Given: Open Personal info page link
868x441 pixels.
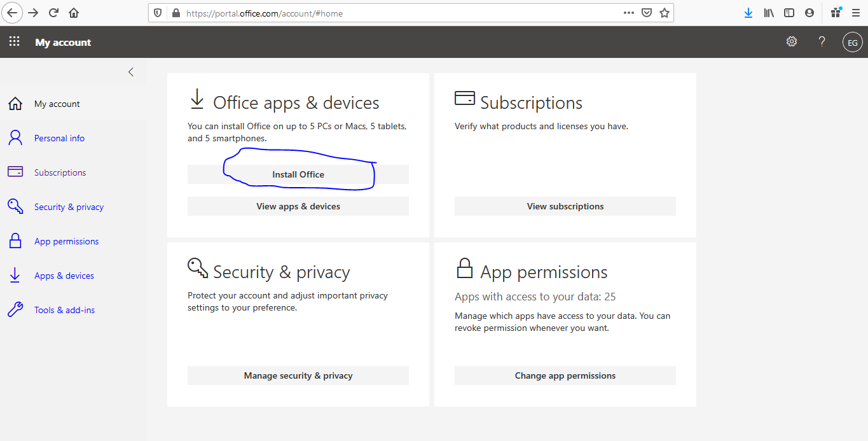Looking at the screenshot, I should [59, 138].
